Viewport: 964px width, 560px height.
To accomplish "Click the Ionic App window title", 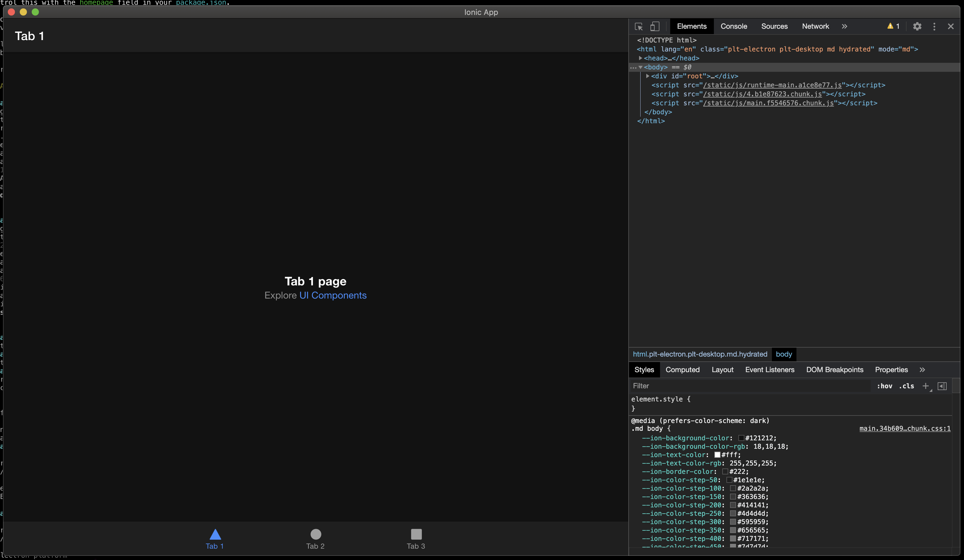I will click(x=481, y=12).
